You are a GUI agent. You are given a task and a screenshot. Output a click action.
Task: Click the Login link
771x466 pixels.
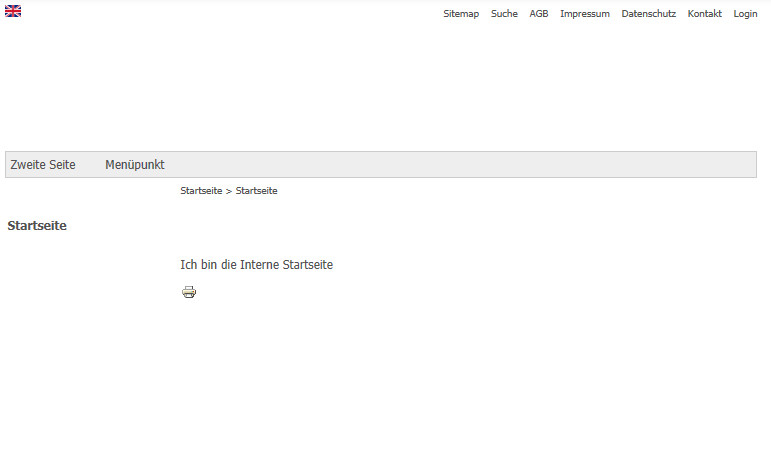pyautogui.click(x=745, y=14)
